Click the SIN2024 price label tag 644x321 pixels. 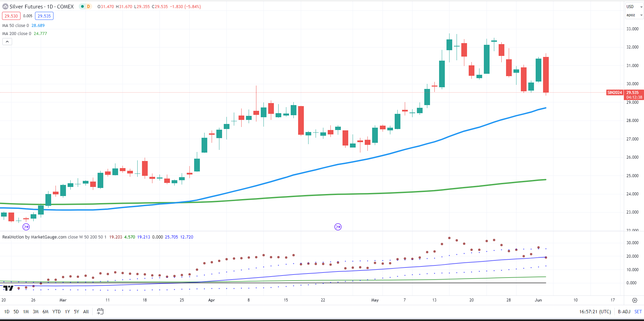point(614,93)
